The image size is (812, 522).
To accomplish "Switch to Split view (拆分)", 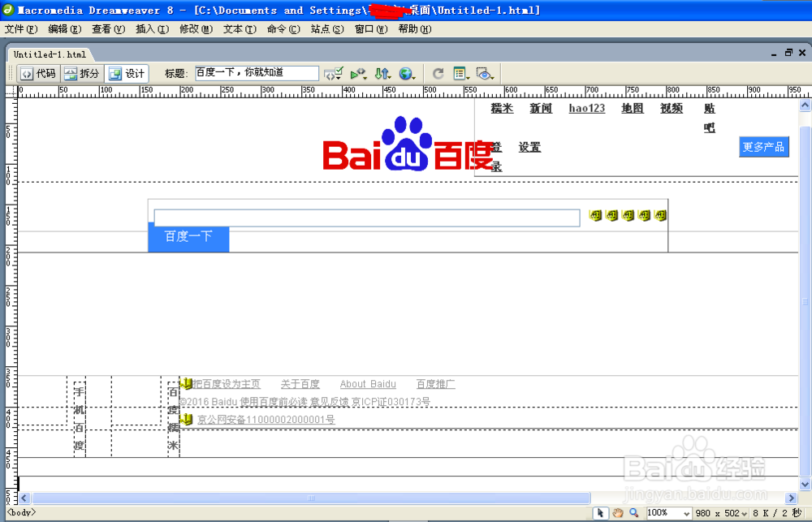I will point(82,74).
